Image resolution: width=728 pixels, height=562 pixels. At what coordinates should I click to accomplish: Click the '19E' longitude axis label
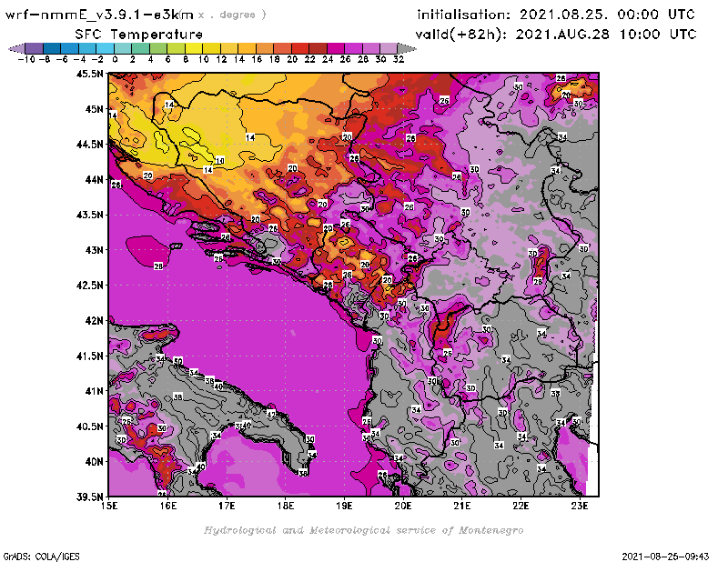(345, 506)
